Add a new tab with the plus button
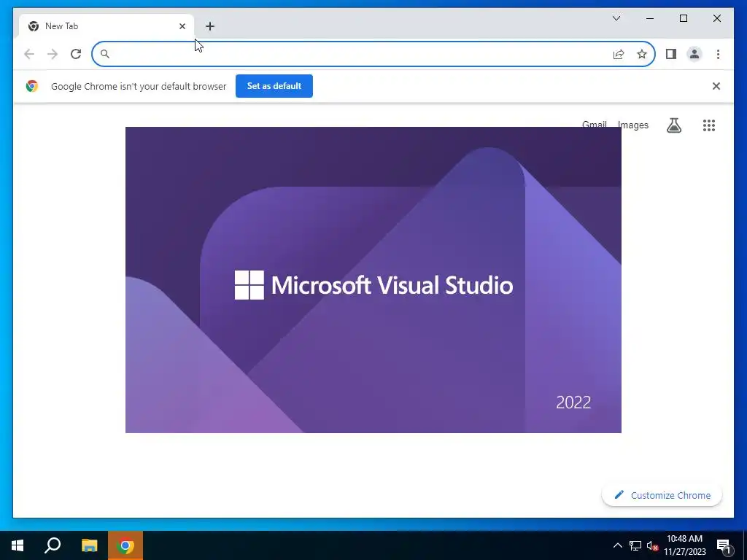The width and height of the screenshot is (747, 560). (210, 26)
